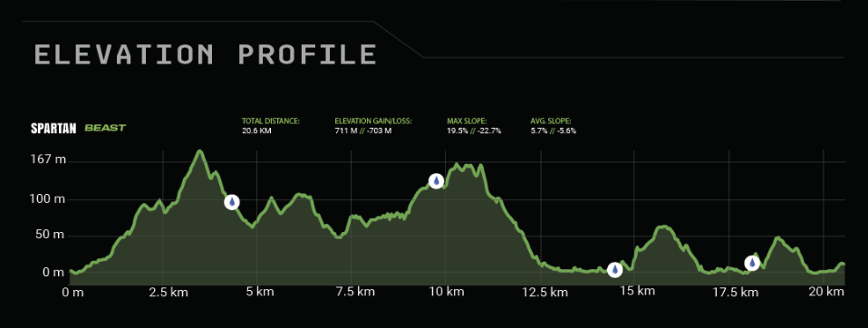The image size is (868, 328).
Task: Click the water station marker near 4.3 km
Action: 232,202
